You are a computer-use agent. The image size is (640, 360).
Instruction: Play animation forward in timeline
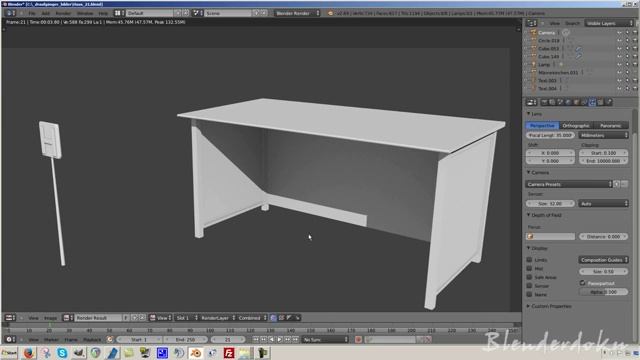pyautogui.click(x=280, y=339)
